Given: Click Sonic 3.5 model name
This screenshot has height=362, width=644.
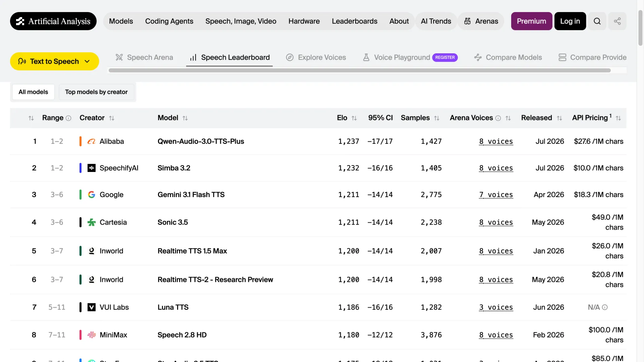Looking at the screenshot, I should click(173, 222).
